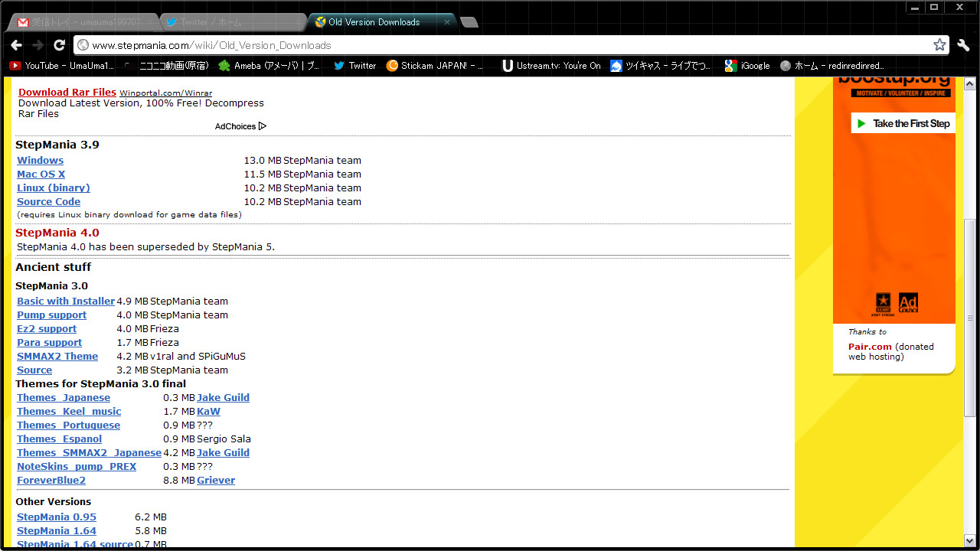
Task: Open the YouTube bookmark
Action: coord(61,66)
